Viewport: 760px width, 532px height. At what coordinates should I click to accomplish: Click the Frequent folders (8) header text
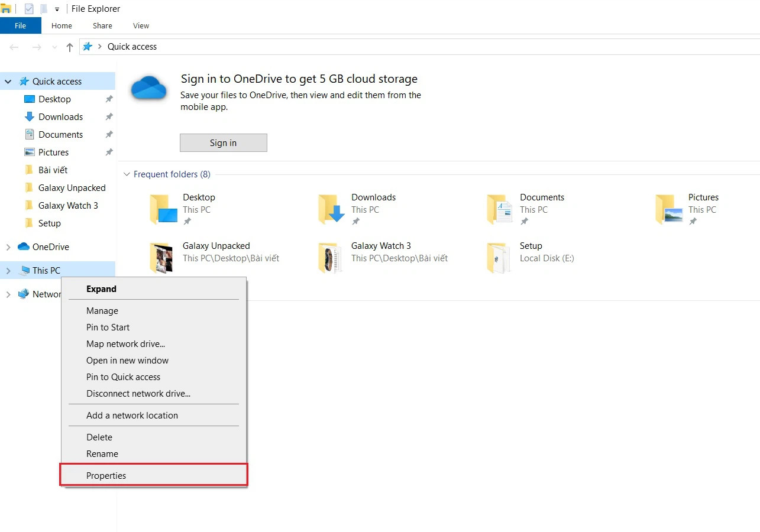click(x=172, y=174)
